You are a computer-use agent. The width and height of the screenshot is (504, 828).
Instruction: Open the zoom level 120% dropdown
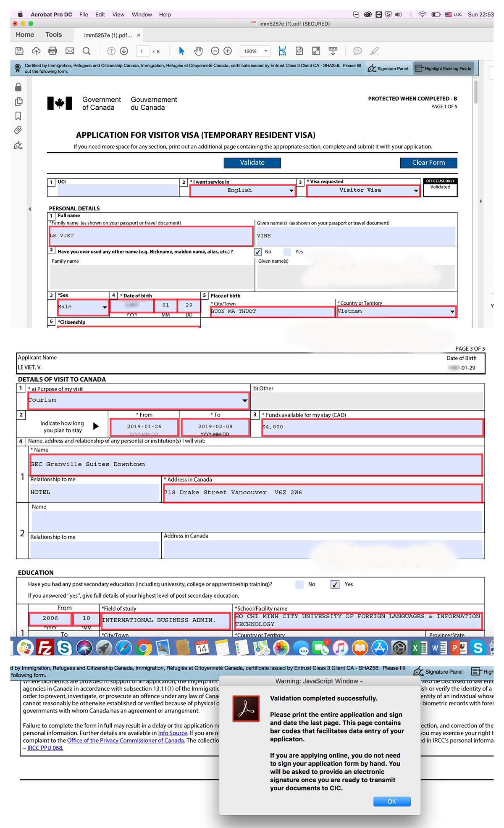click(x=255, y=51)
